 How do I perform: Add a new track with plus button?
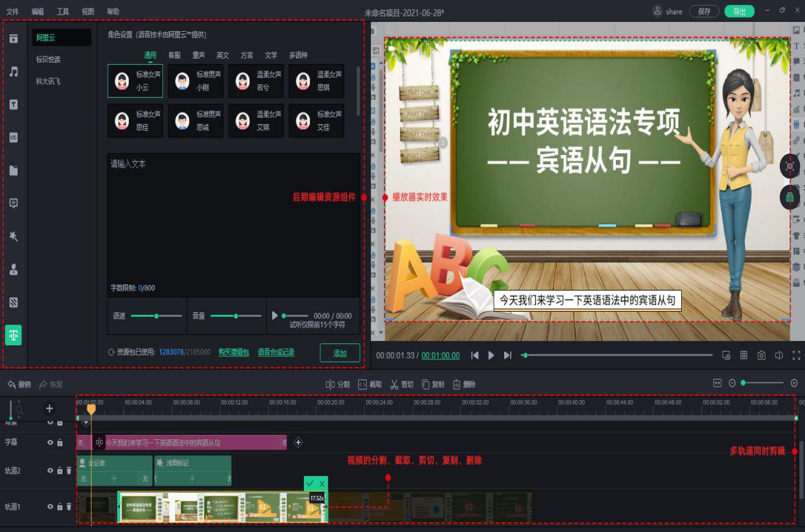[50, 409]
